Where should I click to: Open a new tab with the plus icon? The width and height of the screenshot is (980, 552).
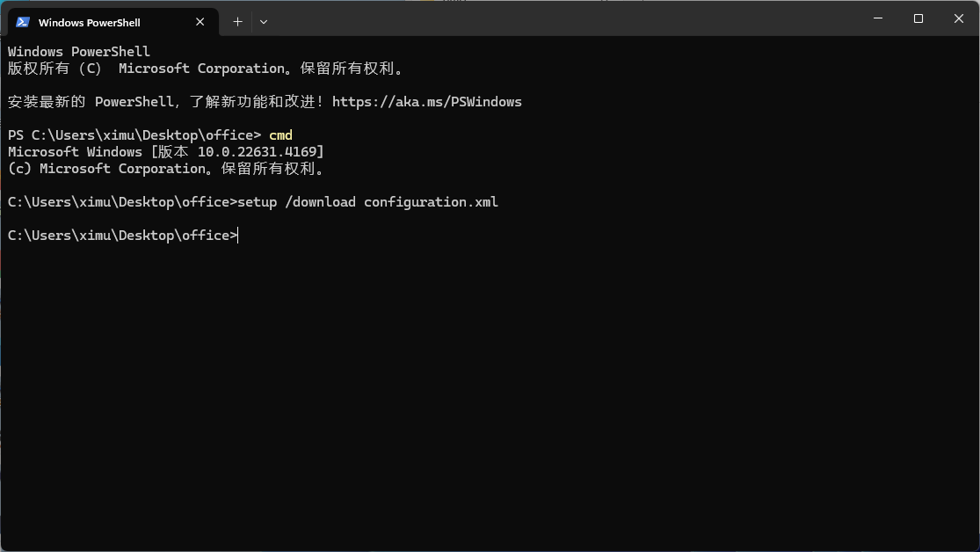coord(237,22)
